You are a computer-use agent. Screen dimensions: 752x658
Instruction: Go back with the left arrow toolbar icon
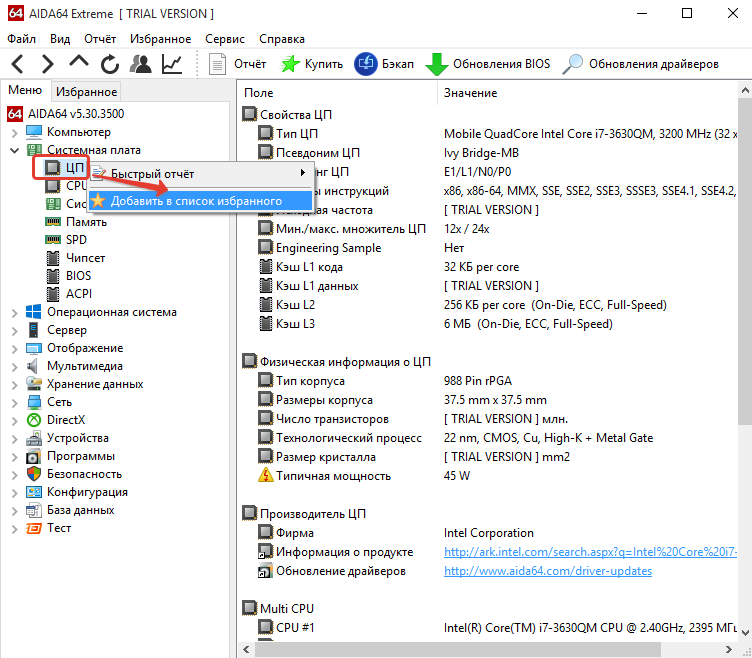pyautogui.click(x=18, y=64)
